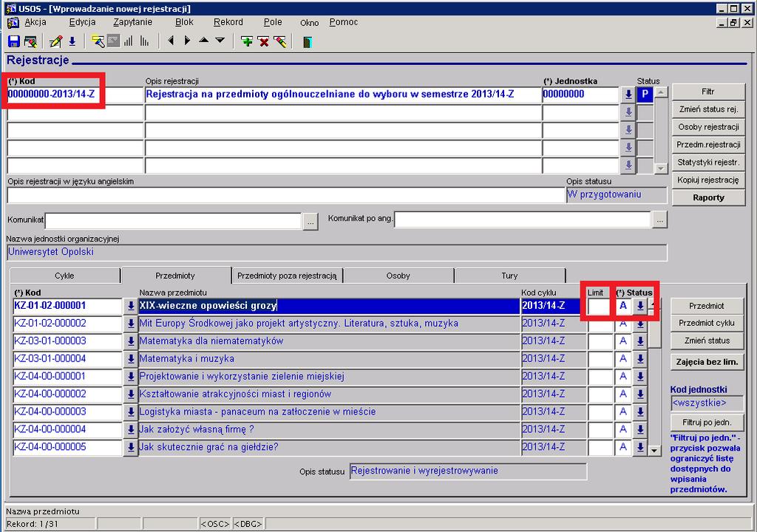Click Filtruj po jedn. button
The height and width of the screenshot is (532, 757).
coord(707,423)
